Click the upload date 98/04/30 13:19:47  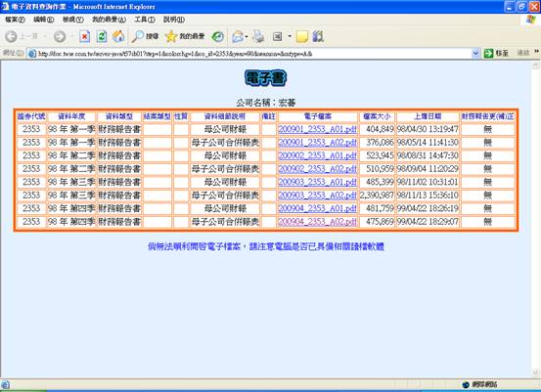click(428, 129)
